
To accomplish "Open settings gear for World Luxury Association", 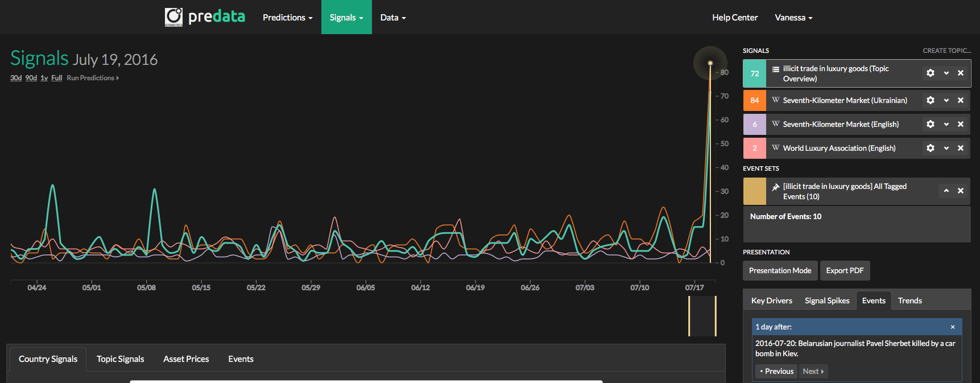I will point(931,148).
